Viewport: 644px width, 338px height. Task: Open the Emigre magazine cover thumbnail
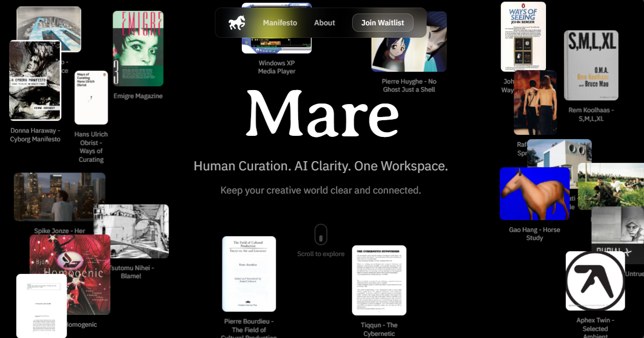pyautogui.click(x=138, y=49)
